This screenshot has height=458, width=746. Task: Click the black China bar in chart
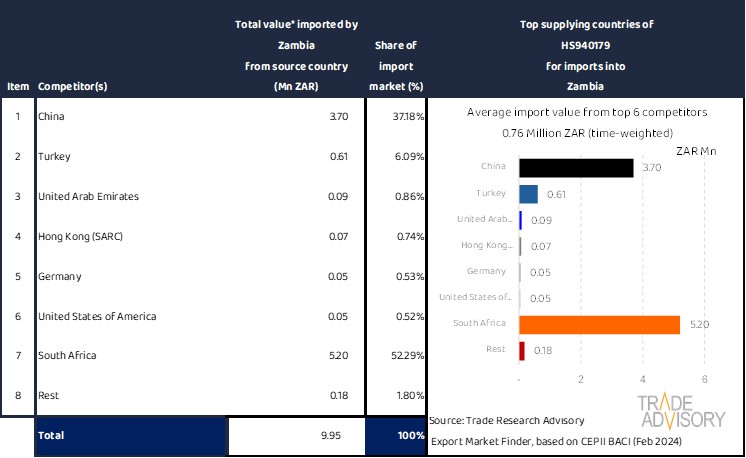point(576,168)
